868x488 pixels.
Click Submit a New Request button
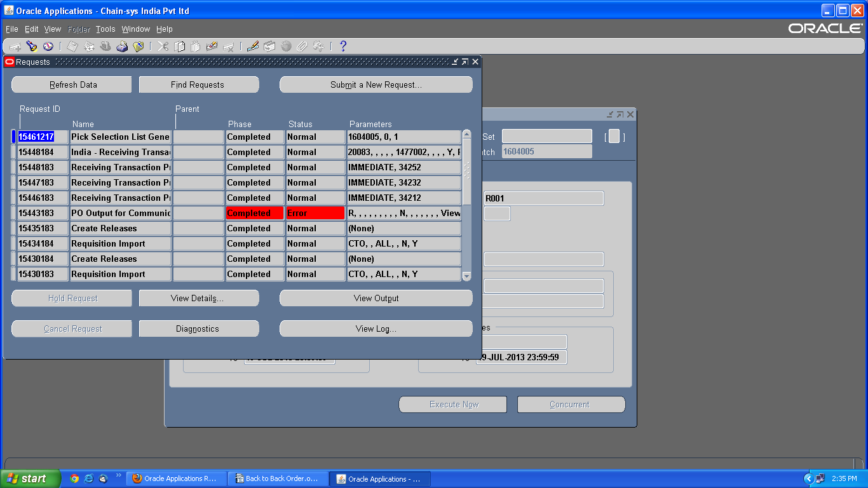pos(376,85)
